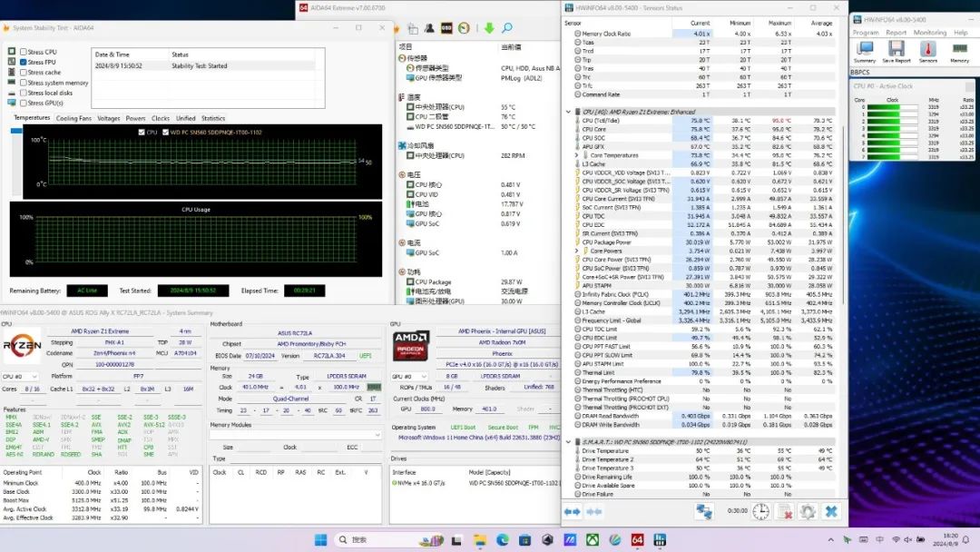Collapse the CPU [#0] AMD Ryzen Z1 Extreme group

(x=569, y=112)
